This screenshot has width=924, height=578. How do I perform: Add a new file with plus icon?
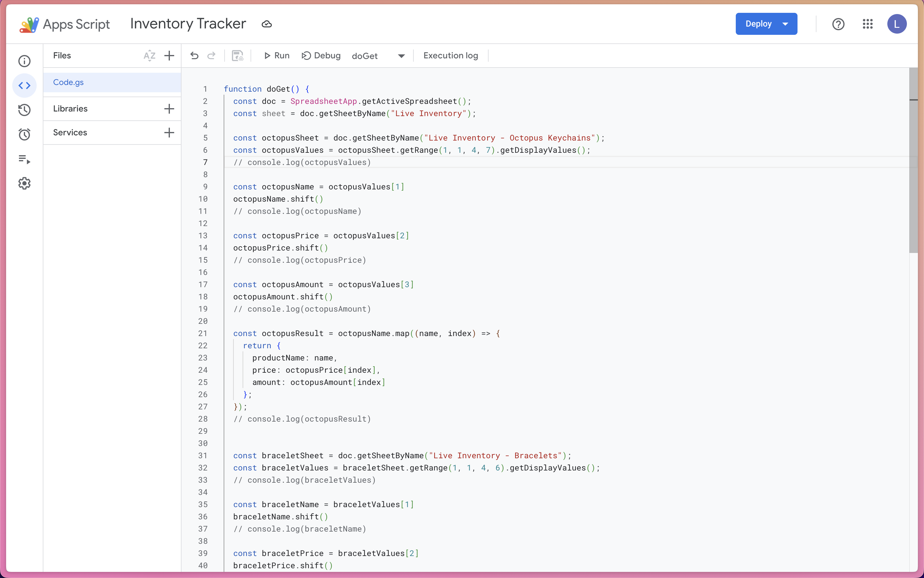(169, 56)
